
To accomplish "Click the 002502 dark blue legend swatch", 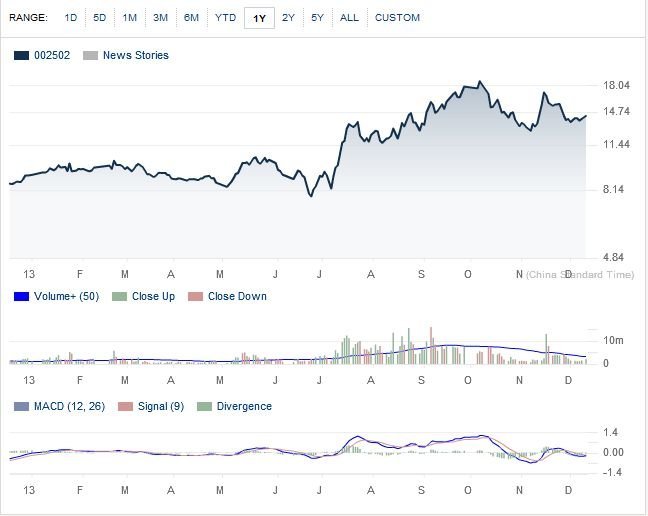I will 21,56.
